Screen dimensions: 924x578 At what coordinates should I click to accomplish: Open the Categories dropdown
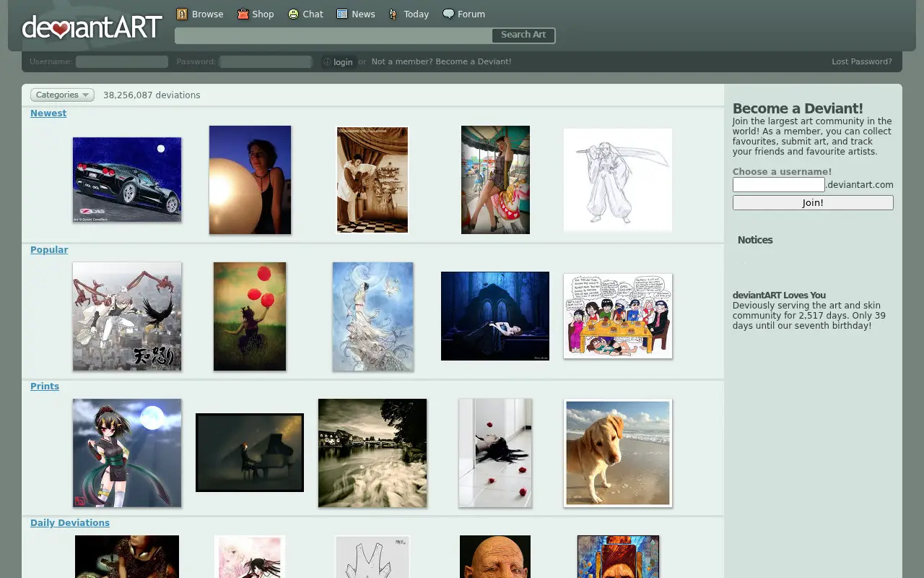62,95
